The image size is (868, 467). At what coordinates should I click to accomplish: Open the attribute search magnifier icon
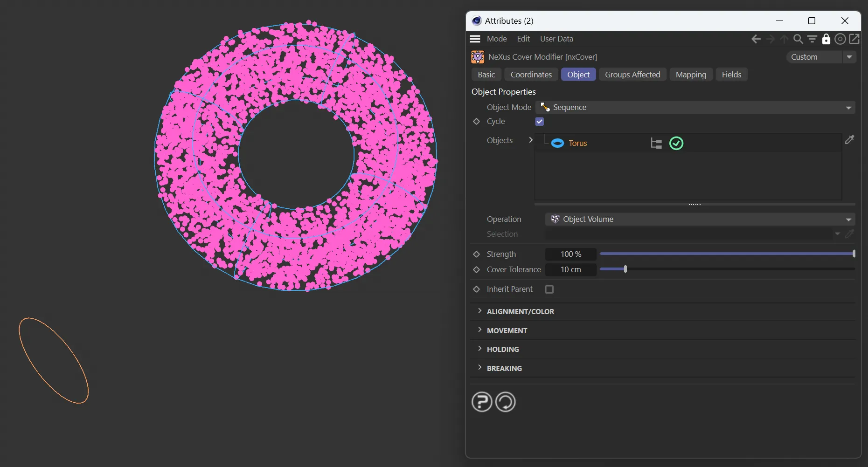[798, 39]
